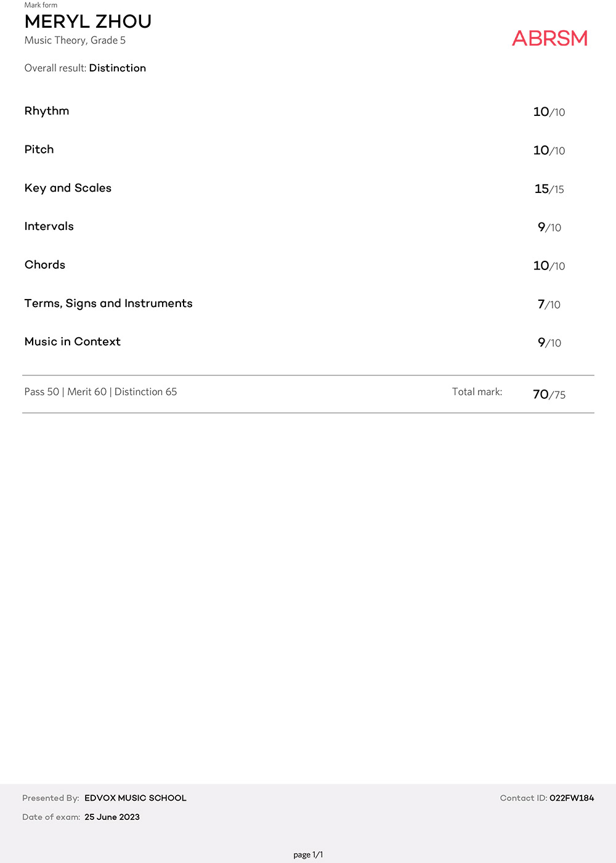The image size is (616, 863).
Task: Select the Music in Context label
Action: [73, 342]
